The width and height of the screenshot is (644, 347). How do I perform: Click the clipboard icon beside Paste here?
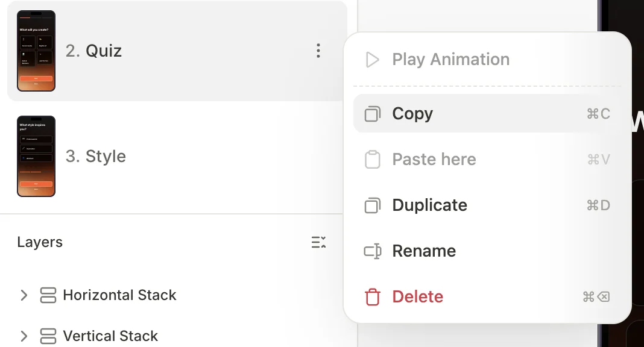tap(373, 160)
